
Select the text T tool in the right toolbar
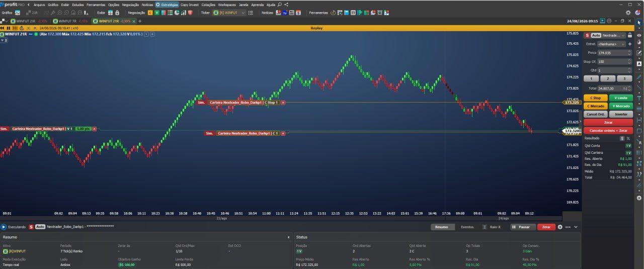pos(639,98)
